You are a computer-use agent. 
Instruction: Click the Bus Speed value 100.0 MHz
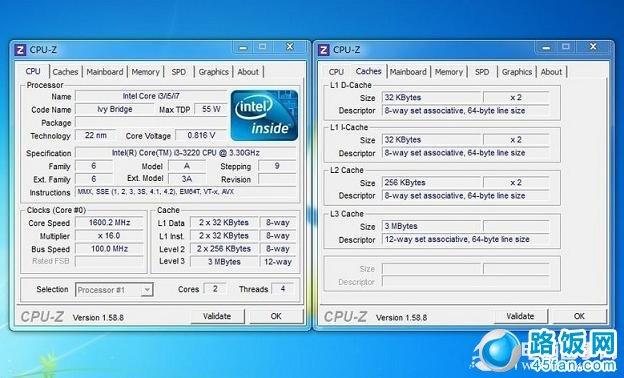(109, 249)
